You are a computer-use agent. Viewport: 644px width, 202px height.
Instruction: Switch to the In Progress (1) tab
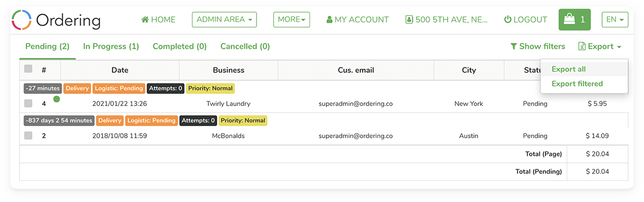coord(111,47)
